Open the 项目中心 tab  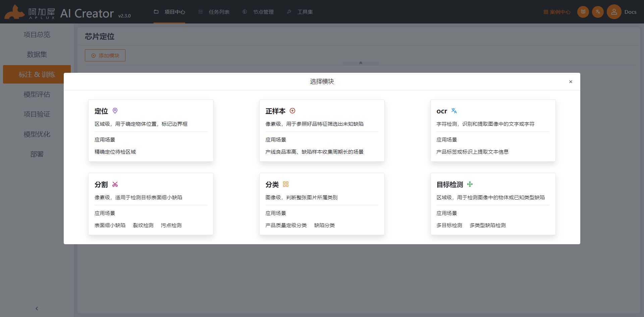[169, 12]
